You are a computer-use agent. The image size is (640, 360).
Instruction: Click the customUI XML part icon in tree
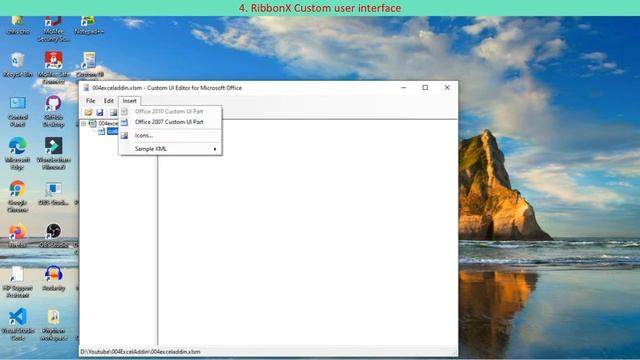[101, 131]
